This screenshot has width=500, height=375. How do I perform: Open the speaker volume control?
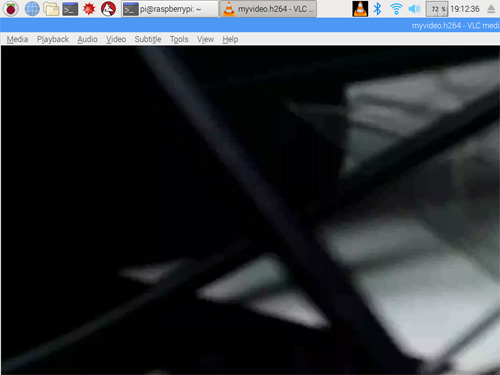pos(414,9)
